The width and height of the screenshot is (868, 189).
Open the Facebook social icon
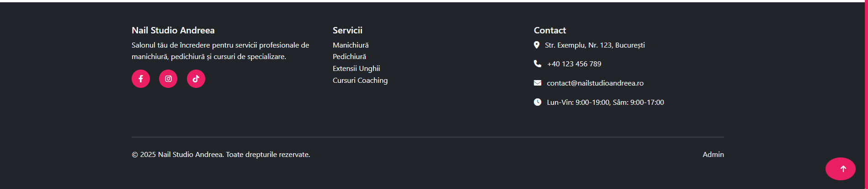coord(141,79)
